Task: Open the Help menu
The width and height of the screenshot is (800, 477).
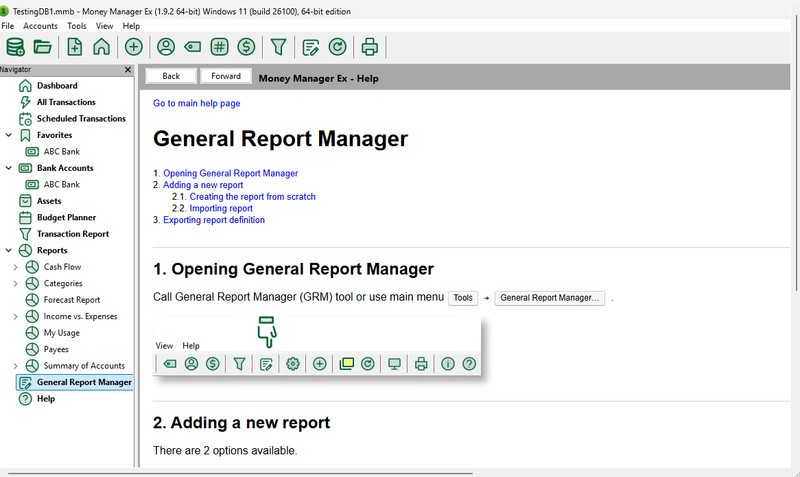Action: (131, 26)
